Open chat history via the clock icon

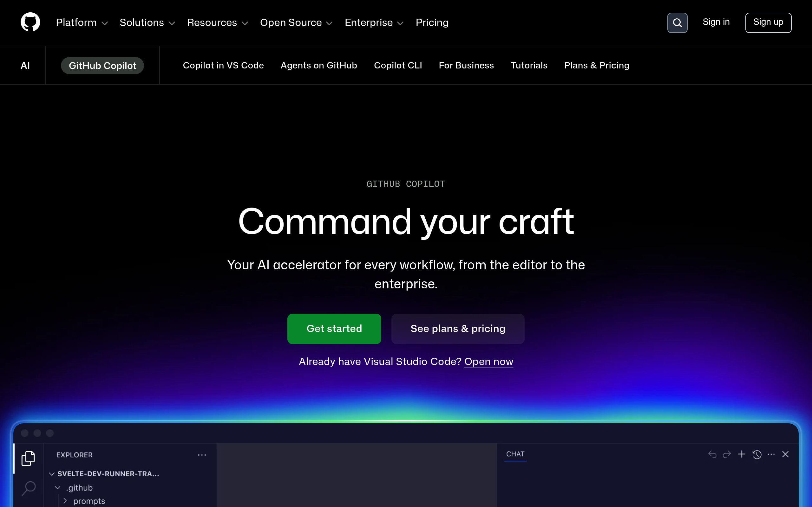click(x=756, y=454)
